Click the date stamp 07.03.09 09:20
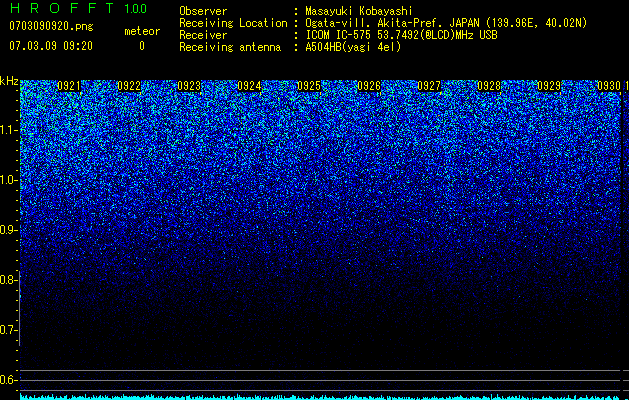Viewport: 629px width, 400px height. (51, 46)
